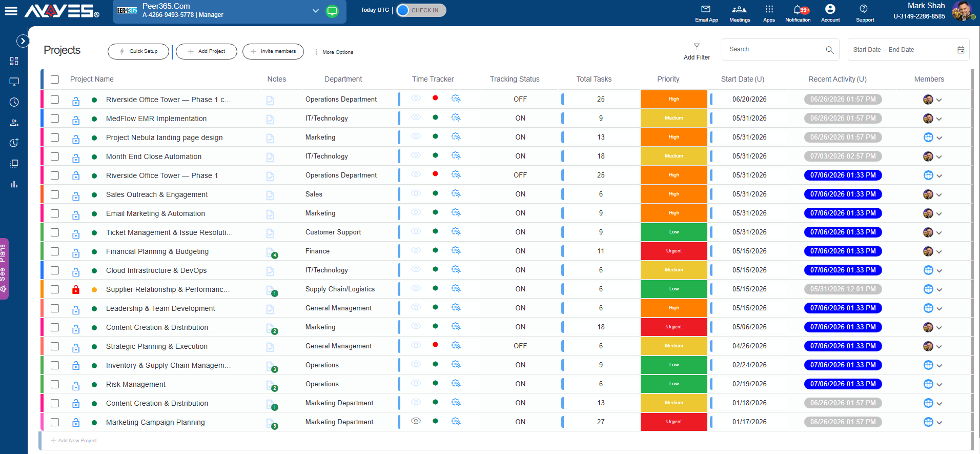Check the MedFlow EMR Implementation checkbox
This screenshot has height=454, width=980.
(x=55, y=119)
